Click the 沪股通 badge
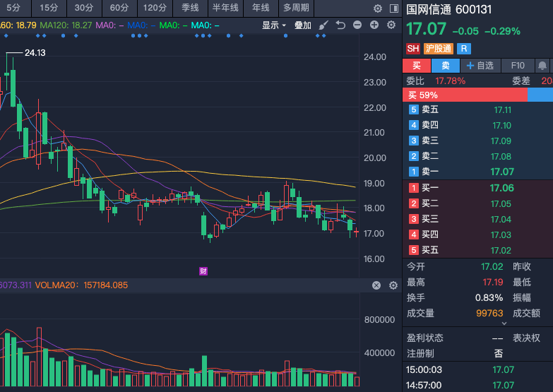Image resolution: width=553 pixels, height=392 pixels. click(438, 49)
